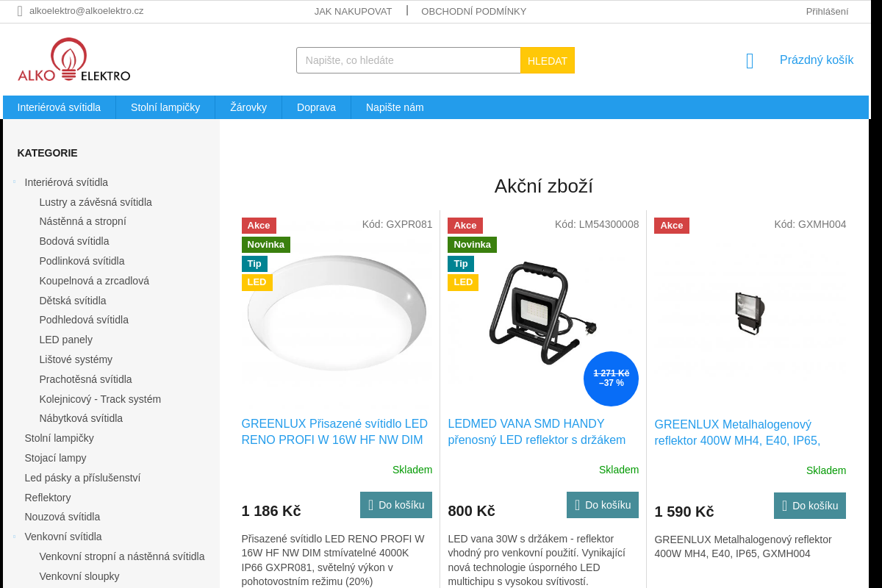Open Stolní lampičky in navigation bar

[x=165, y=107]
